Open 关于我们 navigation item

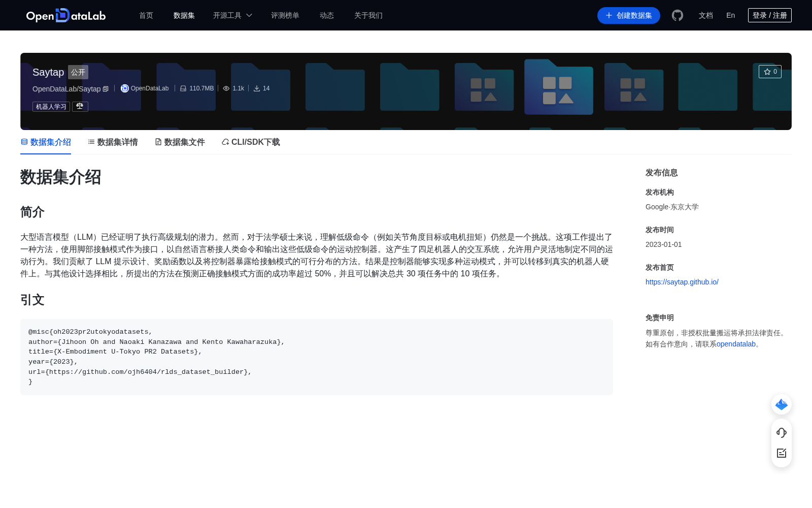coord(368,15)
